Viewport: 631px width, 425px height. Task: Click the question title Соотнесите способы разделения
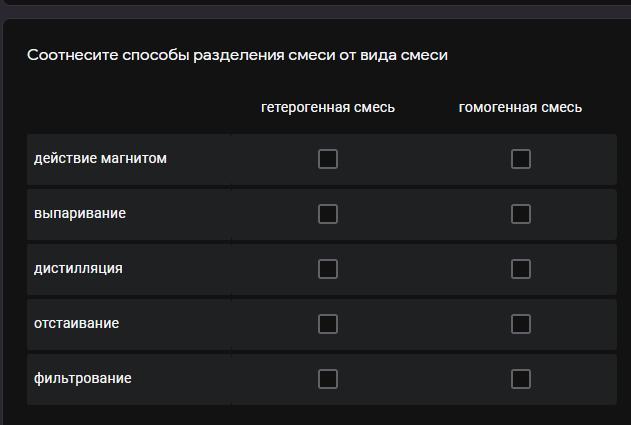[x=237, y=55]
